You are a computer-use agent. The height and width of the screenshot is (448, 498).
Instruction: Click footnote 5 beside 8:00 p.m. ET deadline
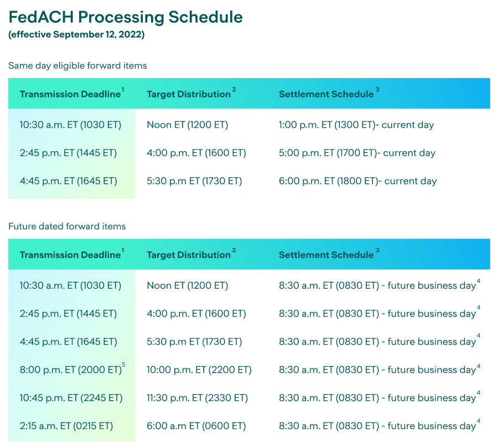[124, 364]
